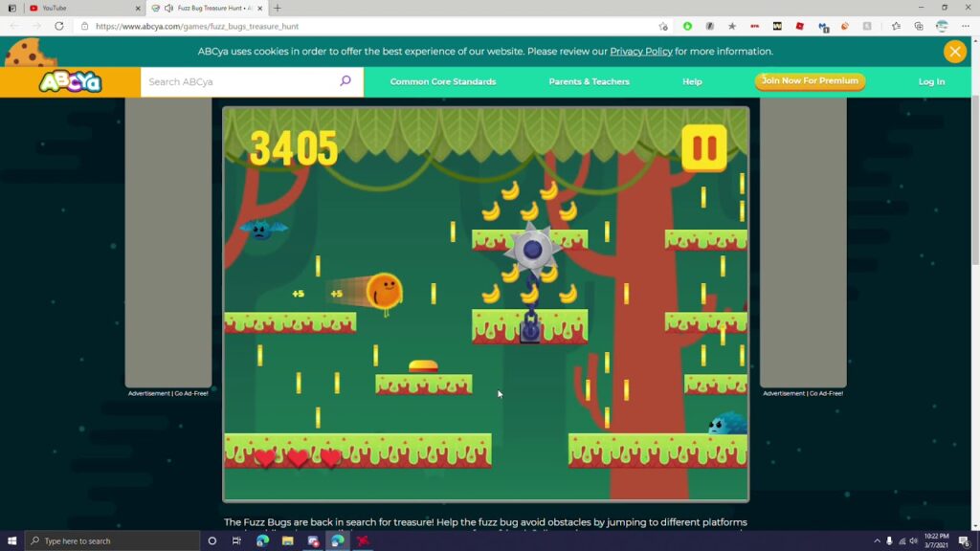This screenshot has height=551, width=980.
Task: Click the address bar URL
Action: coord(197,26)
